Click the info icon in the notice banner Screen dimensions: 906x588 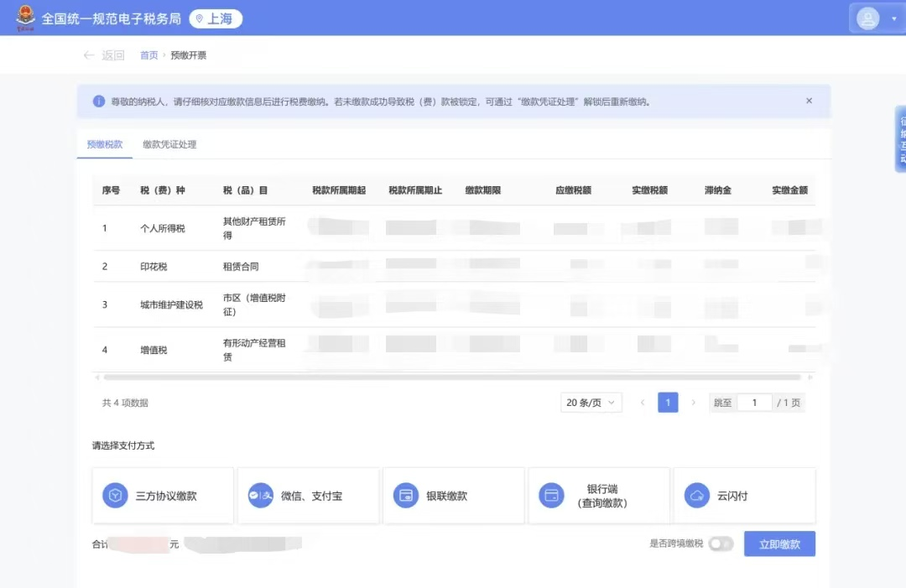(99, 101)
